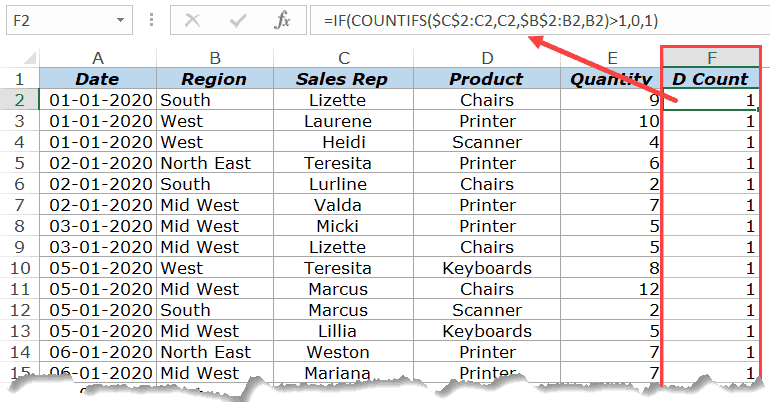Select row 2 header
This screenshot has width=770, height=402.
(x=19, y=100)
